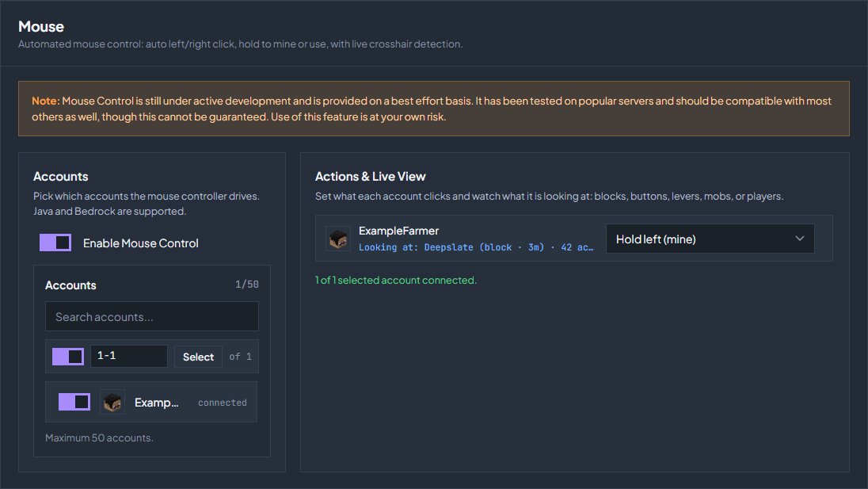Click the 'of 1' label
Image resolution: width=868 pixels, height=489 pixels.
pyautogui.click(x=240, y=357)
